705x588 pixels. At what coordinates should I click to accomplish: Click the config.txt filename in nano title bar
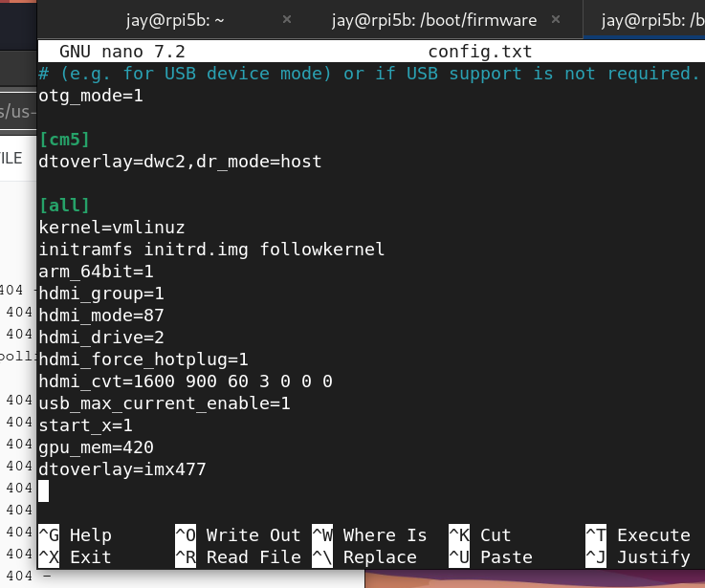(x=479, y=52)
